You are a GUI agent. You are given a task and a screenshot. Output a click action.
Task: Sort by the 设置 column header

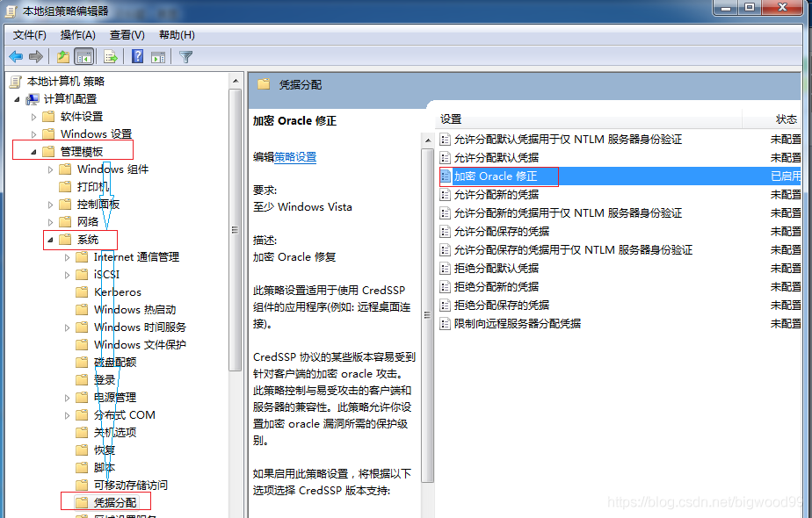tap(589, 119)
